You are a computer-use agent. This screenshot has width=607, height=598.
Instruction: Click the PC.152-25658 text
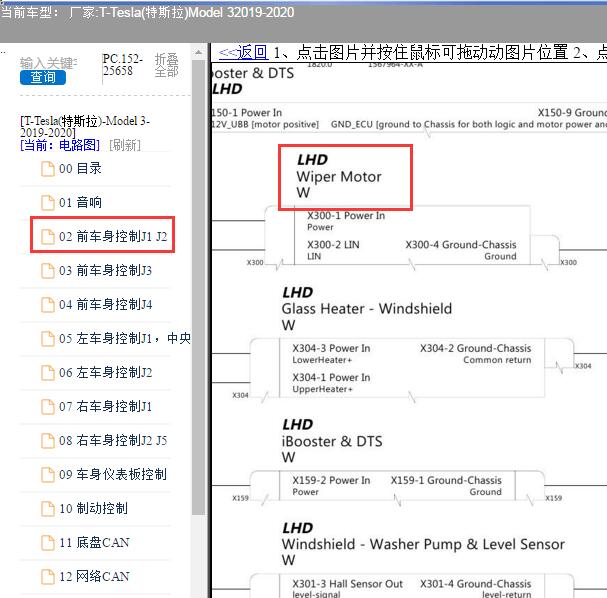coord(123,65)
